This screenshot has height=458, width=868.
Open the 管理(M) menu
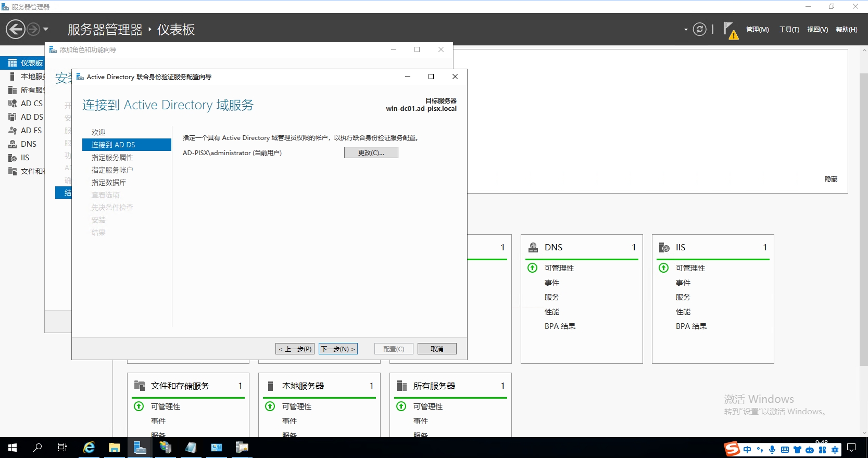point(757,30)
